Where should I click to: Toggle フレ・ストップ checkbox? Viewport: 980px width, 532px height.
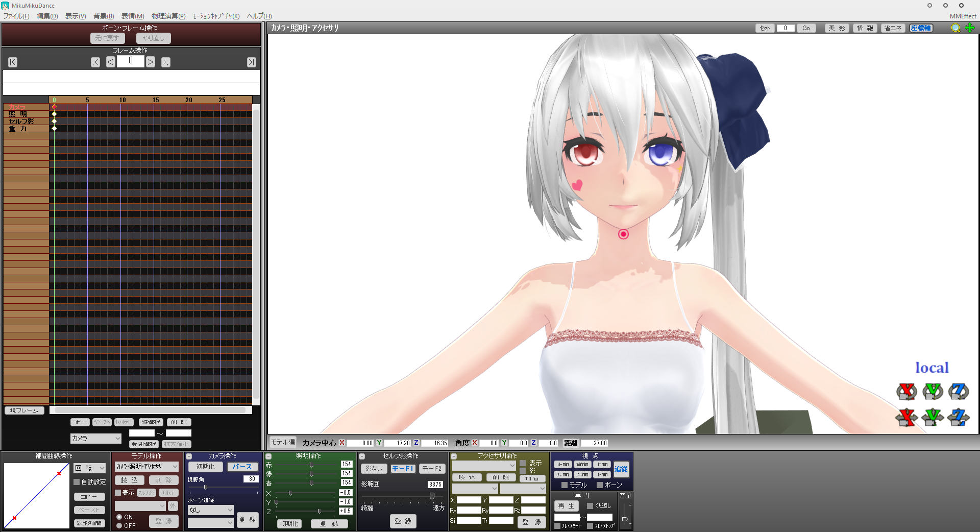590,526
